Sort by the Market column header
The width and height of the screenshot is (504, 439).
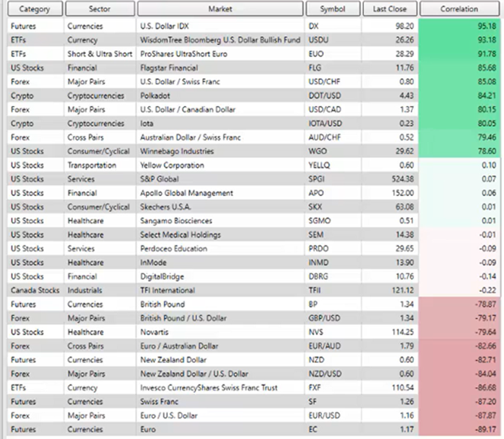220,9
